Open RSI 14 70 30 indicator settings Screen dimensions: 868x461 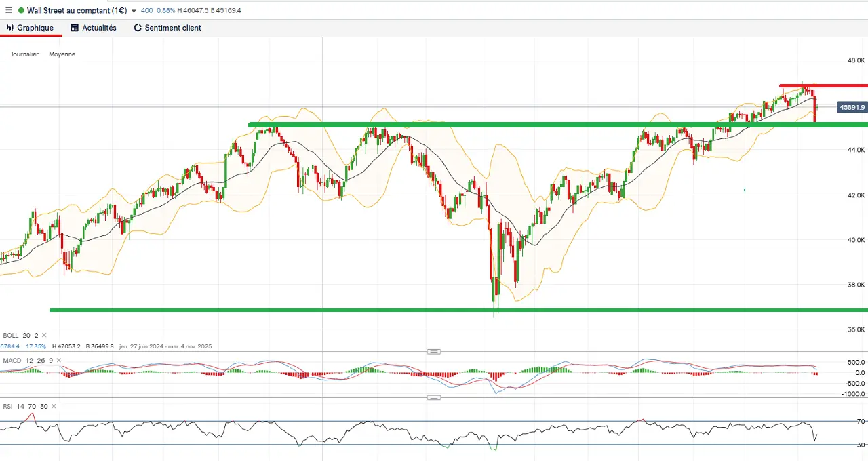[24, 406]
